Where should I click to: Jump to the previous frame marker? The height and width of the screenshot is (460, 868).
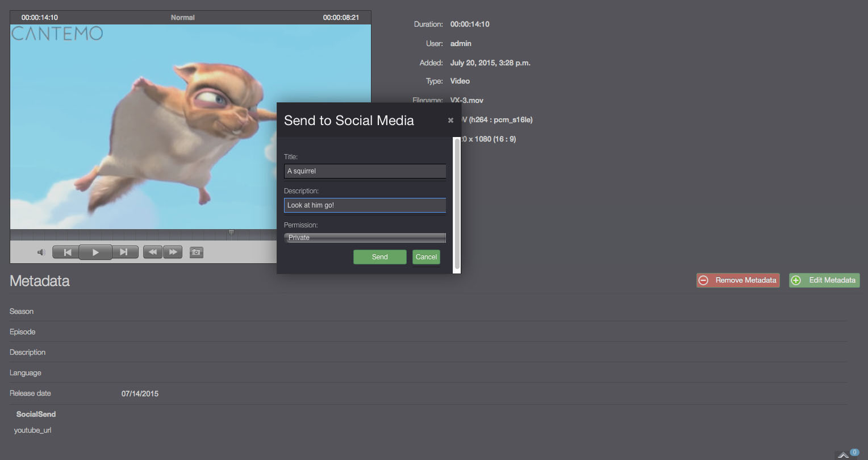click(x=66, y=252)
